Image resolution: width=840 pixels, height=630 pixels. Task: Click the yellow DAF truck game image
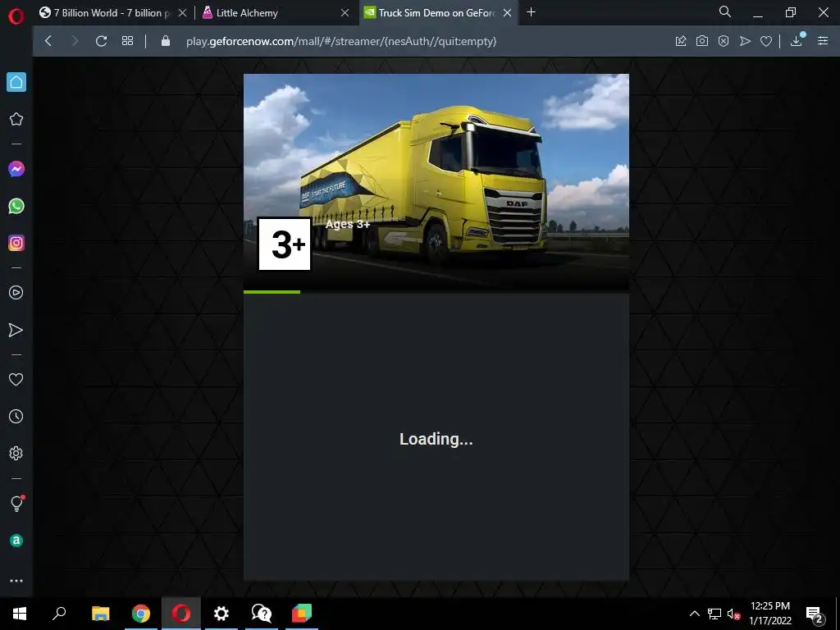point(436,182)
